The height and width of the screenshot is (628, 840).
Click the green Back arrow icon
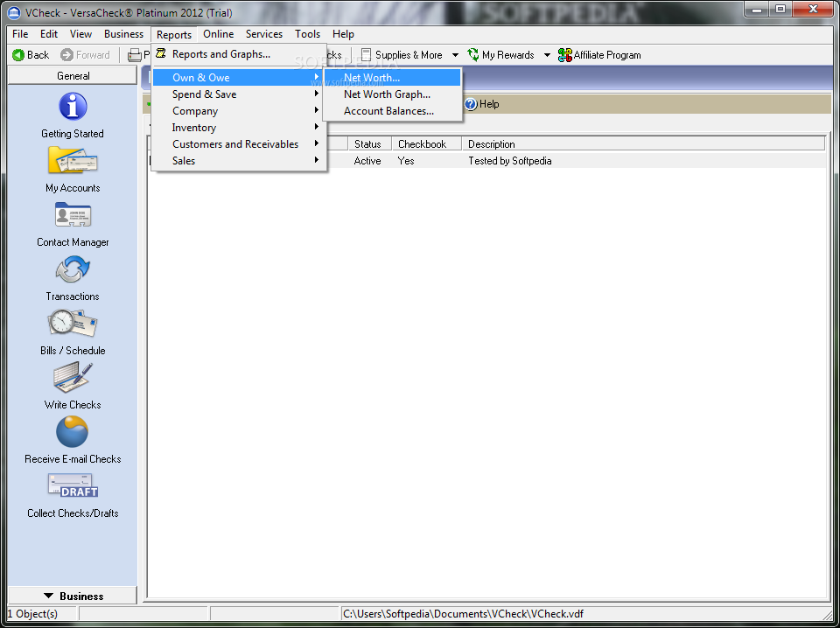pos(18,54)
